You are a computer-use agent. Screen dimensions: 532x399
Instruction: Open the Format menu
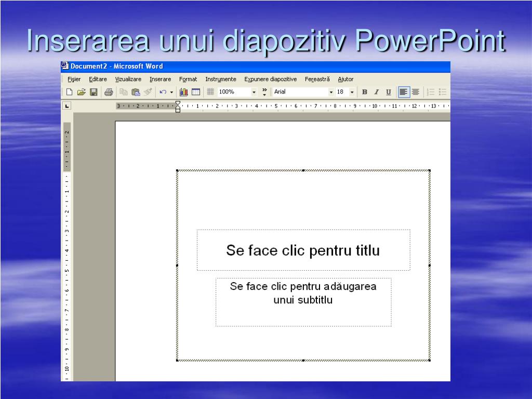click(188, 79)
